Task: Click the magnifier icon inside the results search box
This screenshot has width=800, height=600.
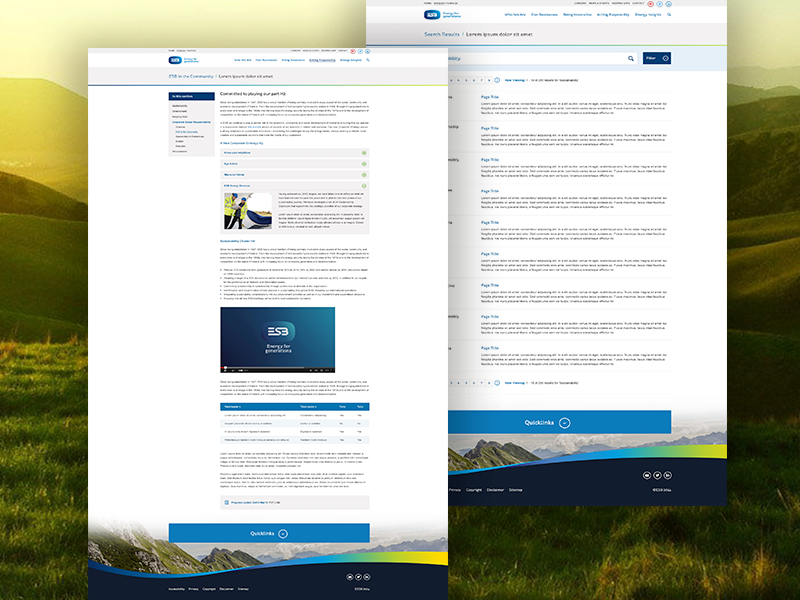Action: pos(631,59)
